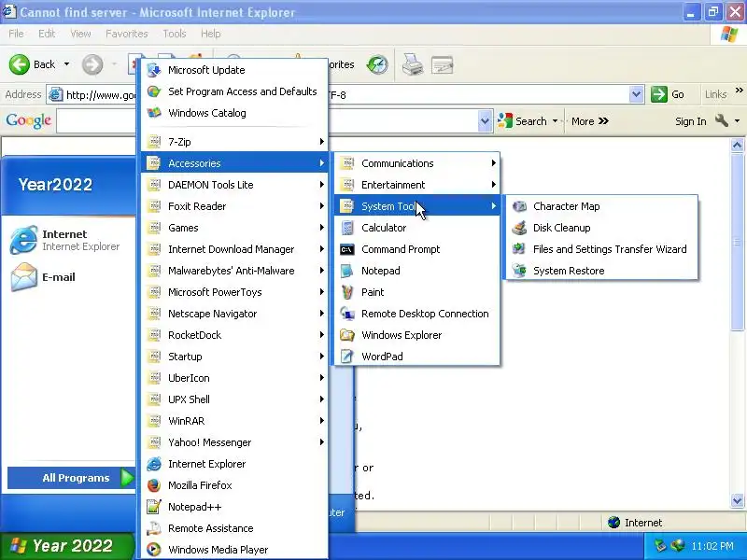Open the Help menu
Image resolution: width=747 pixels, height=560 pixels.
pos(211,34)
